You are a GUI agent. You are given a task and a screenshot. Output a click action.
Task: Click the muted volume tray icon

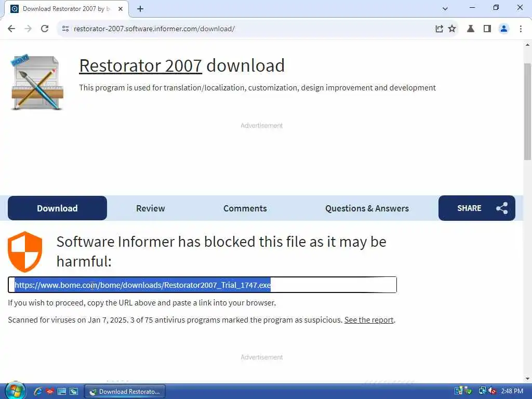493,391
